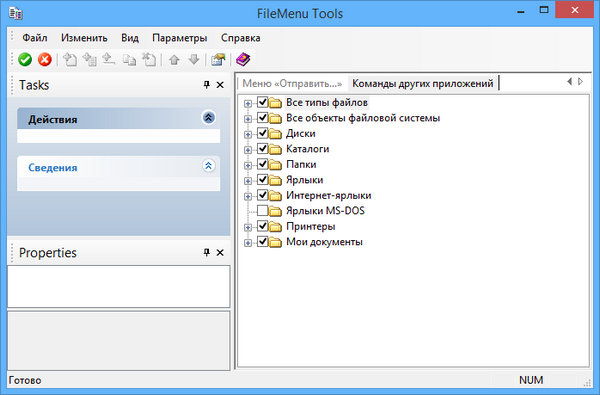
Task: Open the Изменить menu
Action: [x=84, y=38]
